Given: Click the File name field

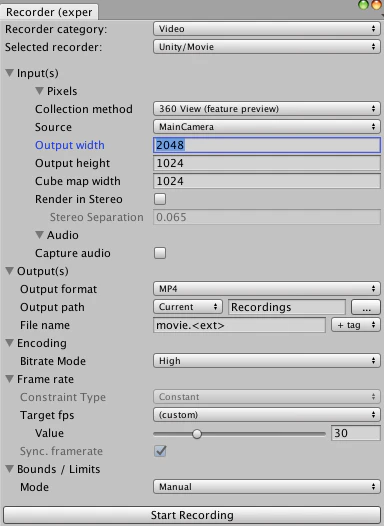Looking at the screenshot, I should pos(239,325).
